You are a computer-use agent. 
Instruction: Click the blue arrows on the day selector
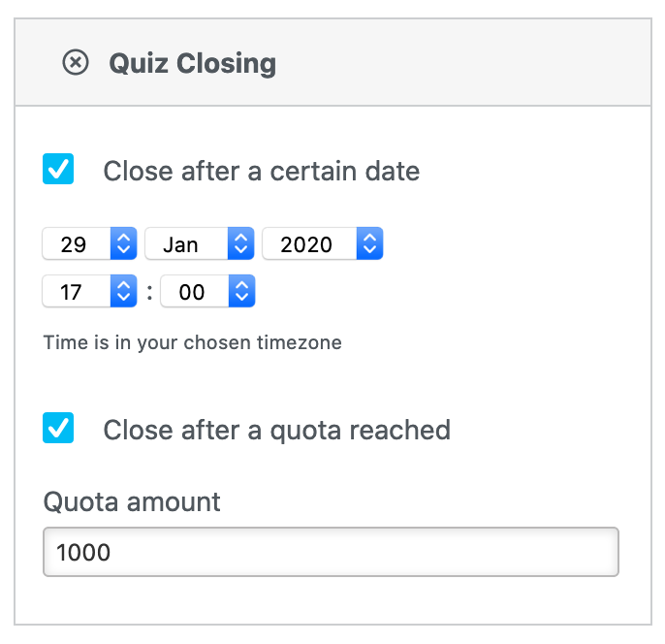pos(123,244)
